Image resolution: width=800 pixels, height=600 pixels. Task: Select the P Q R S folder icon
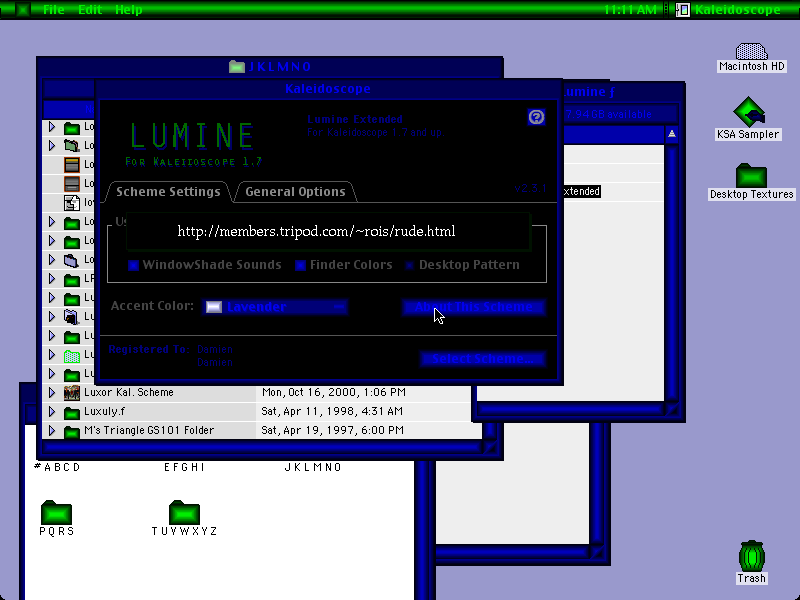pyautogui.click(x=56, y=512)
